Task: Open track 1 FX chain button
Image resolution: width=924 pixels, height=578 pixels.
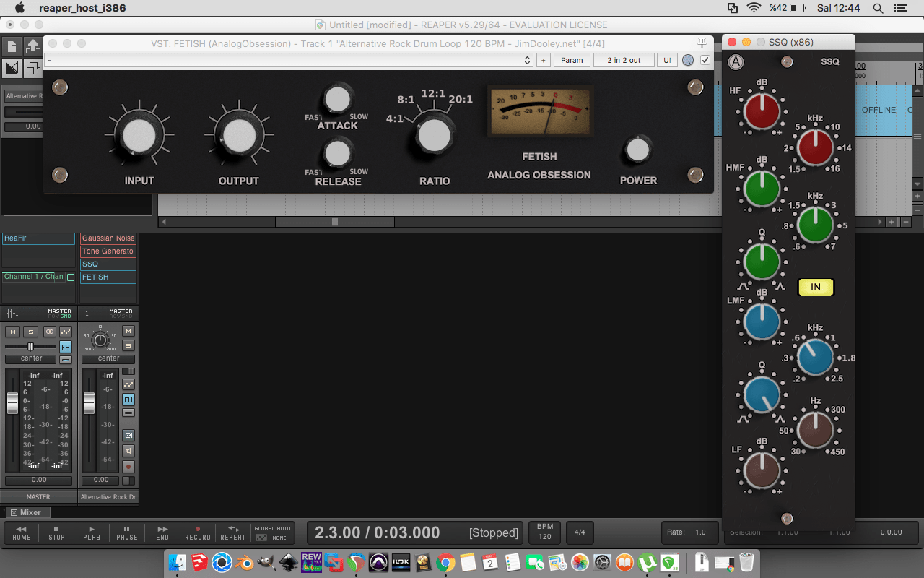Action: [128, 400]
